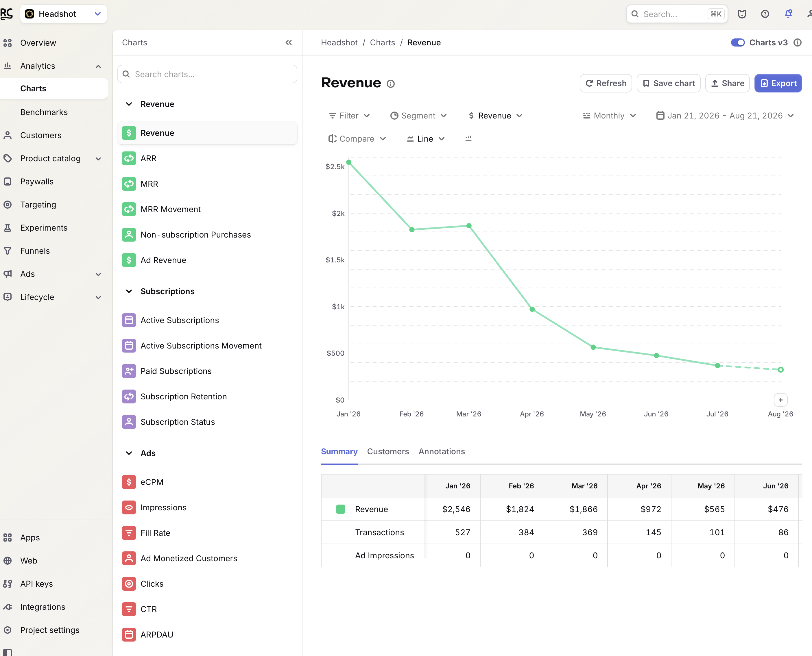This screenshot has width=812, height=656.
Task: Open the help question mark icon
Action: 765,14
